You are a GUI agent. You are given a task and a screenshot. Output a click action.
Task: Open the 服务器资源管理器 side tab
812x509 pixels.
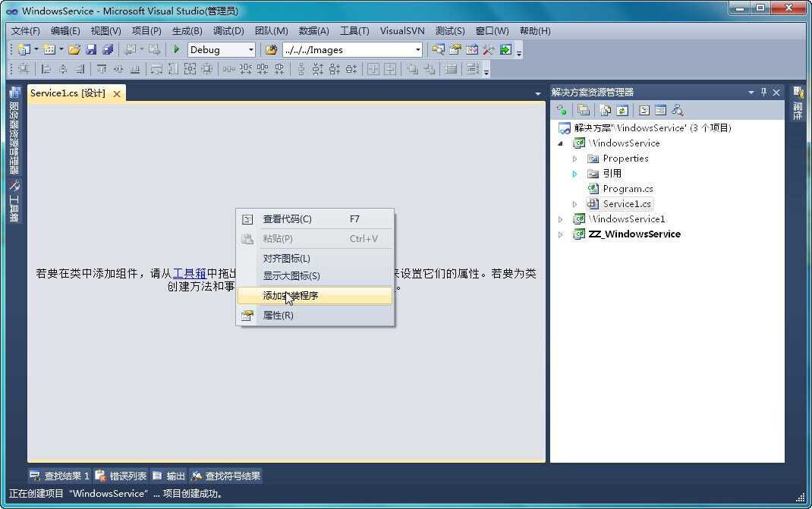14,131
